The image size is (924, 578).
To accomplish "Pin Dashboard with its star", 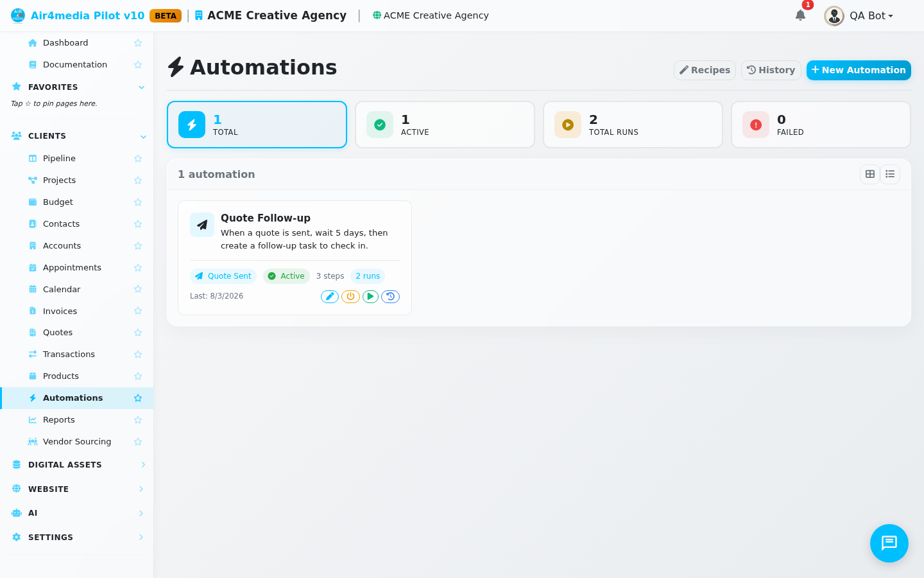I will (x=138, y=43).
